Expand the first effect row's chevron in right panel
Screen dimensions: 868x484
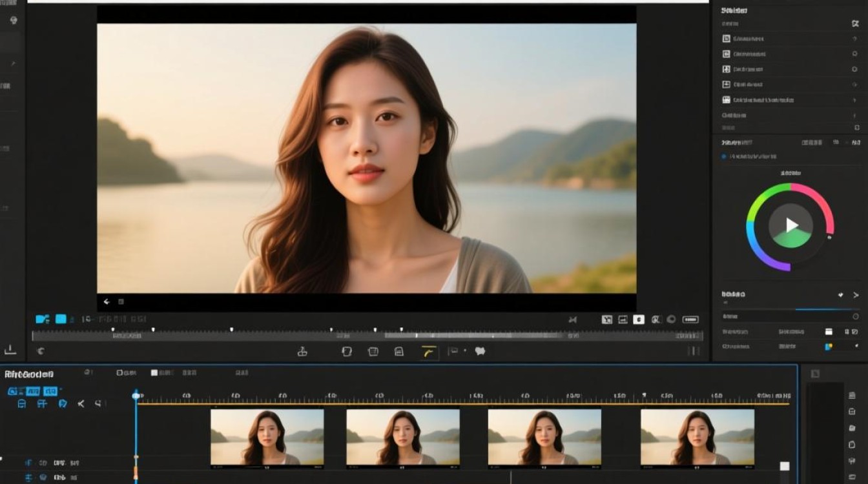[855, 38]
